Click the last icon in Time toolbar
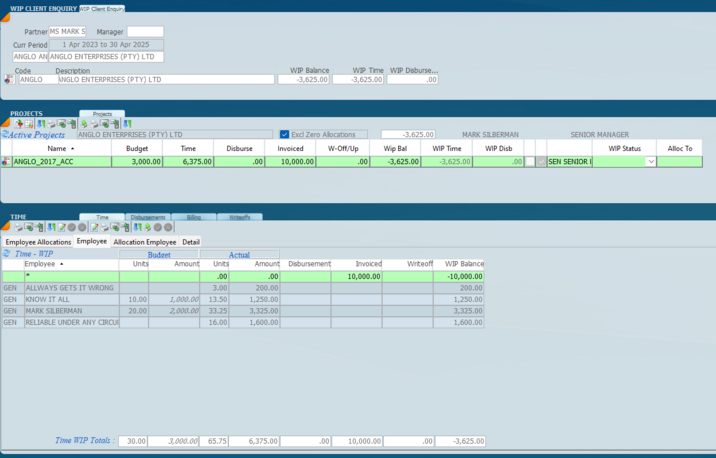Screen dimensions: 716x458 (168, 228)
